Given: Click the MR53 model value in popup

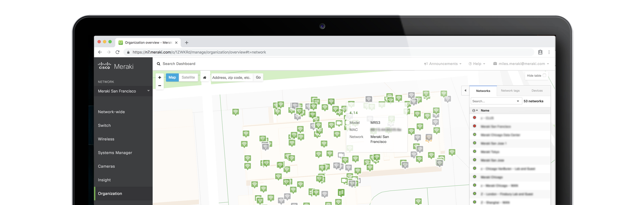Looking at the screenshot, I should tap(375, 123).
